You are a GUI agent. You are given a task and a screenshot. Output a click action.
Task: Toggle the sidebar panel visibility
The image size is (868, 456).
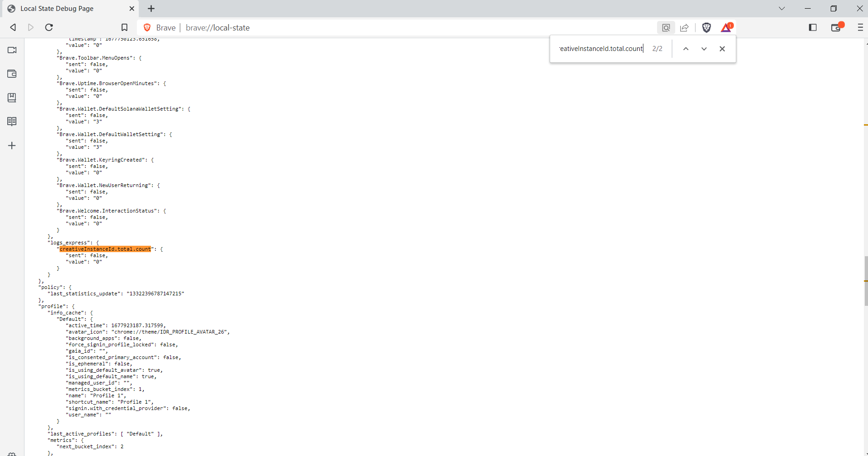(813, 27)
